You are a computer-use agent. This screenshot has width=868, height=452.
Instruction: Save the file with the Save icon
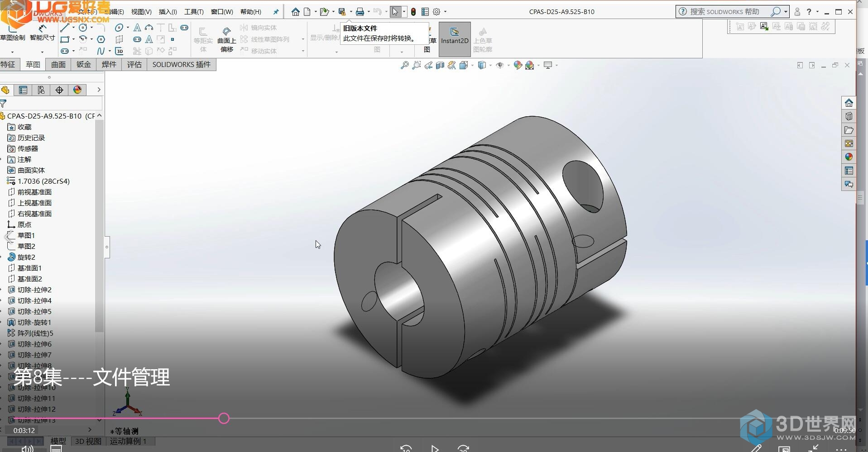pyautogui.click(x=342, y=12)
